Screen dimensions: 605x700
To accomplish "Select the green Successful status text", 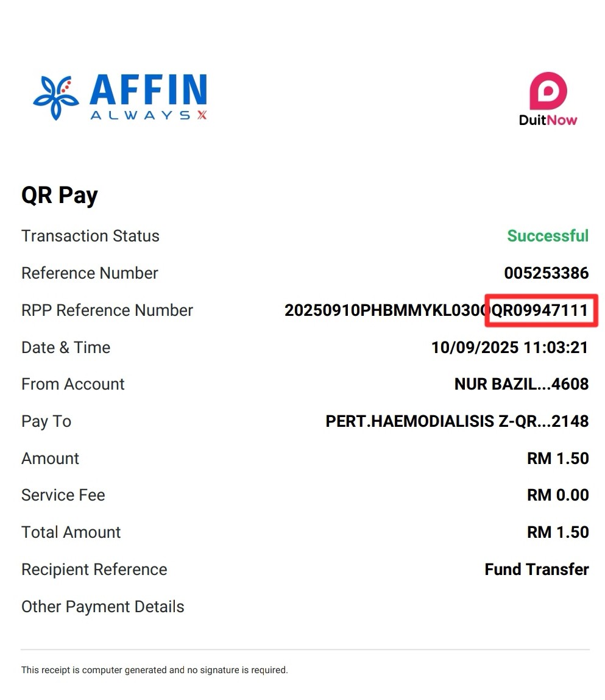I will pyautogui.click(x=548, y=236).
